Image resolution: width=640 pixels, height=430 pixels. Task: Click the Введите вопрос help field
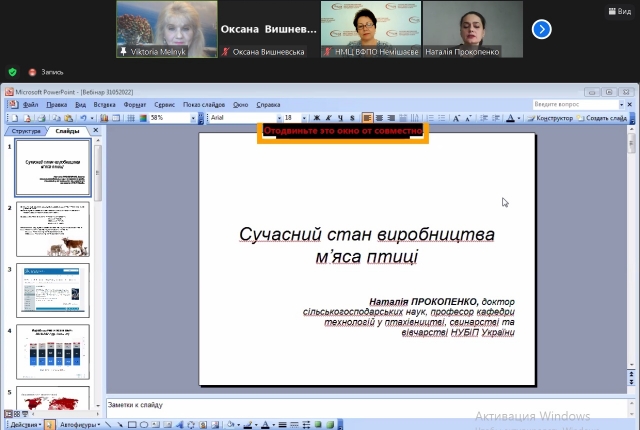click(x=576, y=105)
